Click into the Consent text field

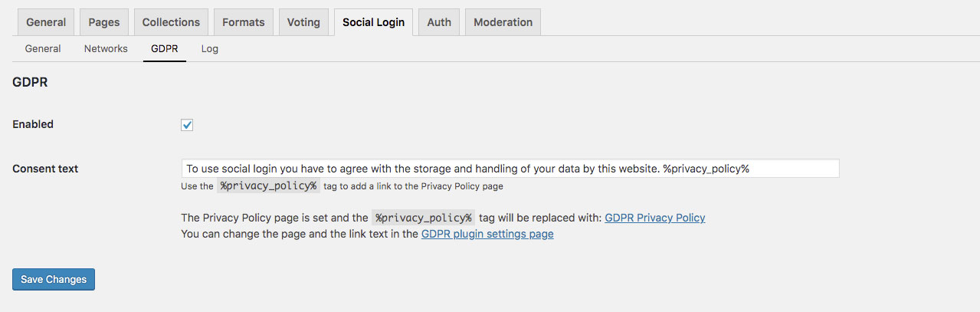[x=510, y=169]
